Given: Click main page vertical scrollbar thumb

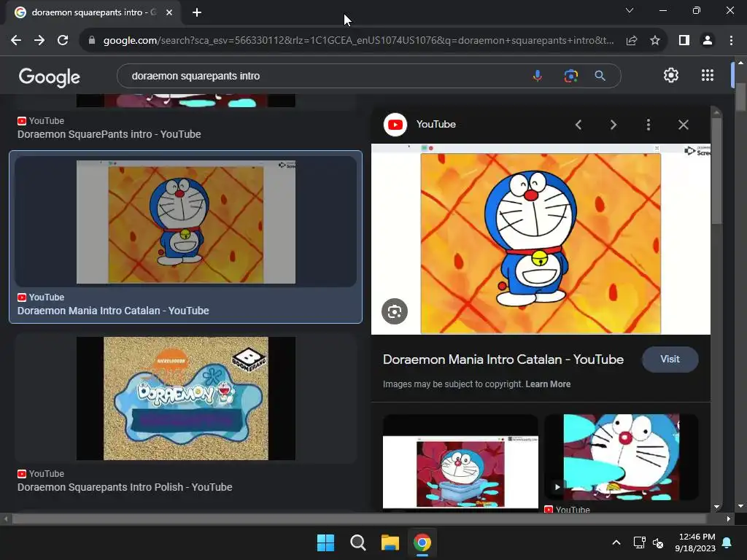Looking at the screenshot, I should point(740,98).
